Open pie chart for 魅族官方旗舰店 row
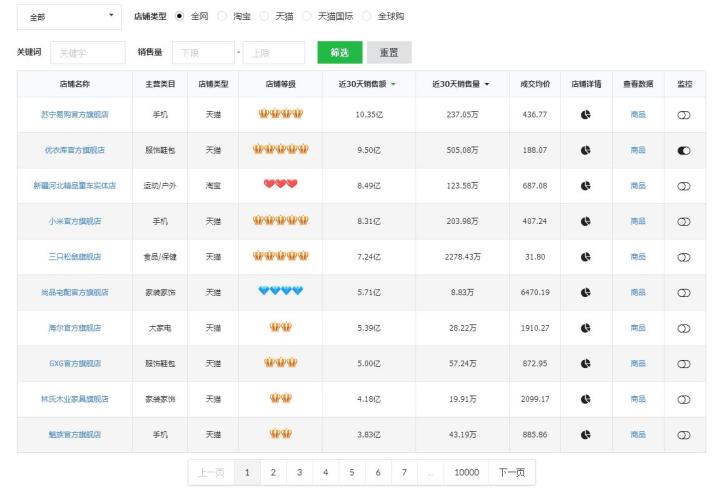 (x=585, y=435)
